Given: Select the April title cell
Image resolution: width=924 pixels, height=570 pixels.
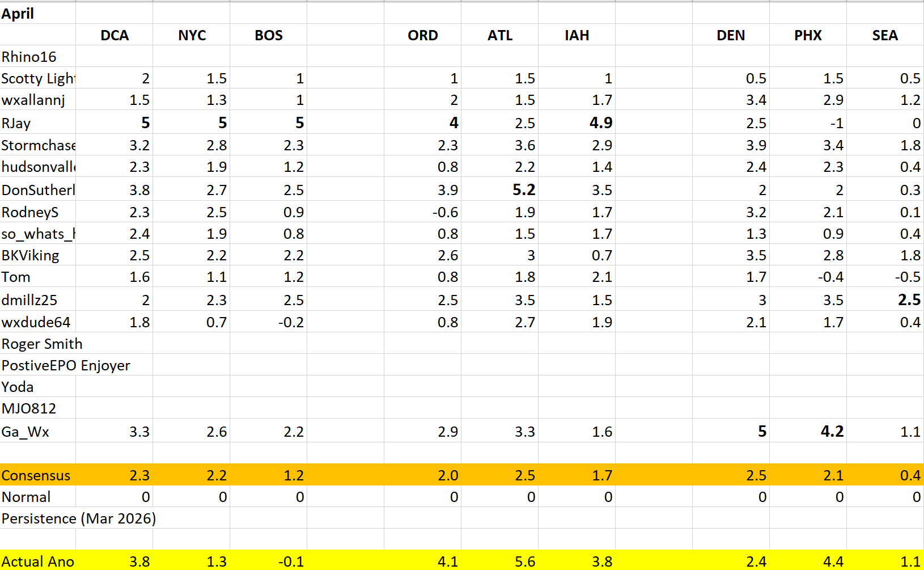Looking at the screenshot, I should tap(38, 14).
